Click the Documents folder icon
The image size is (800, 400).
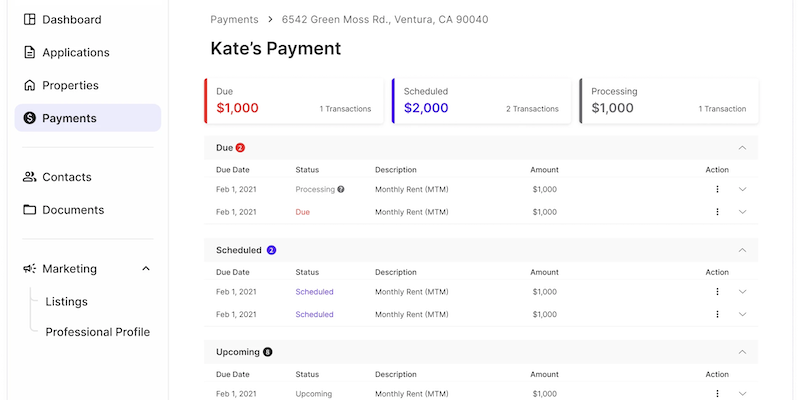coord(30,210)
